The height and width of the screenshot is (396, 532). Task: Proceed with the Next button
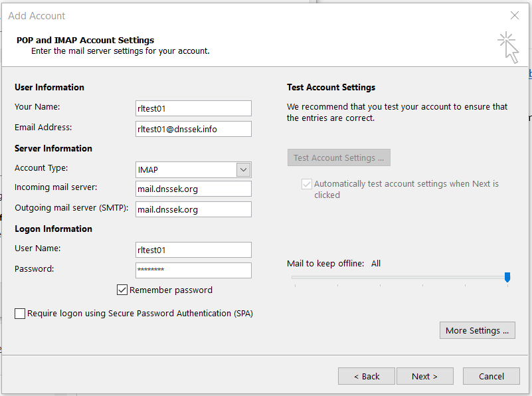click(x=425, y=376)
